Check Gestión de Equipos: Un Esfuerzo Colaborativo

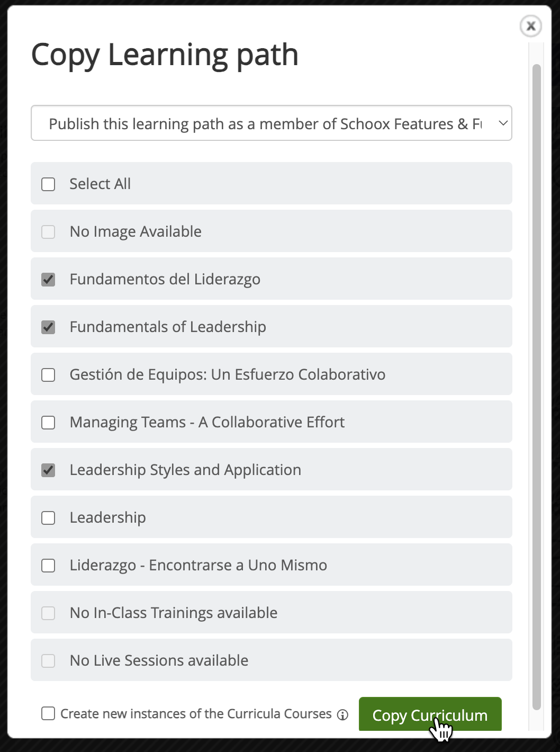click(48, 374)
